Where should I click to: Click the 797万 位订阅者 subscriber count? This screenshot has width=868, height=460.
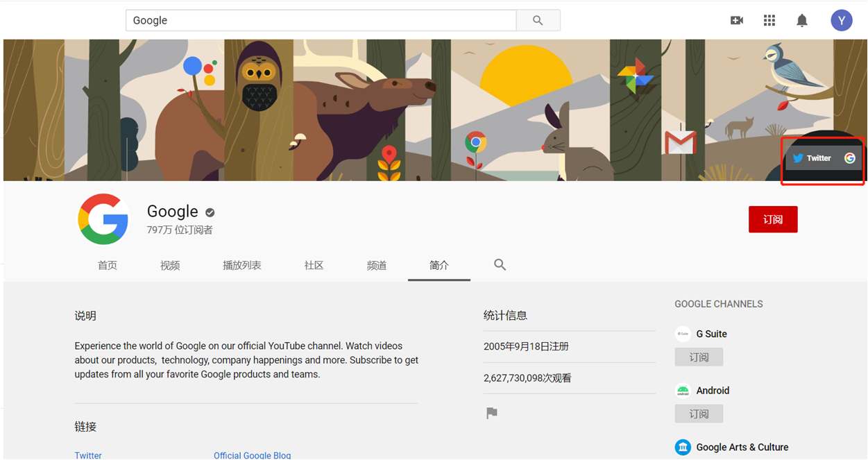pos(180,230)
